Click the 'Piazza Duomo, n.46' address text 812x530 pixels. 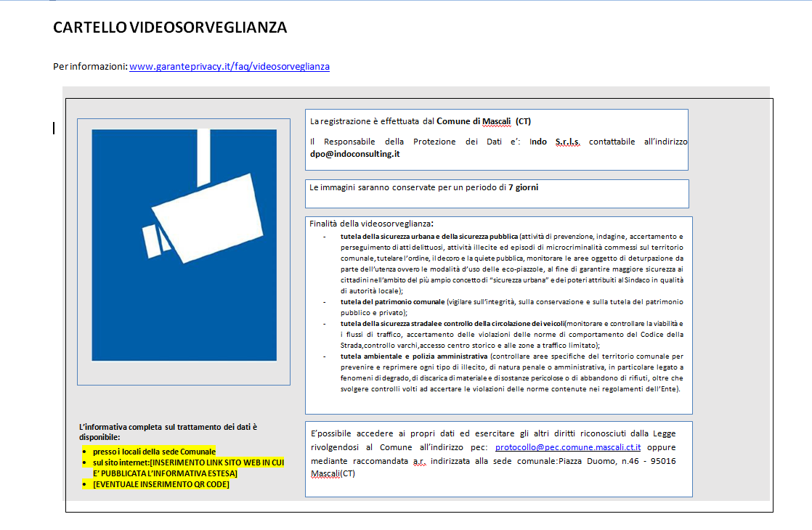601,461
